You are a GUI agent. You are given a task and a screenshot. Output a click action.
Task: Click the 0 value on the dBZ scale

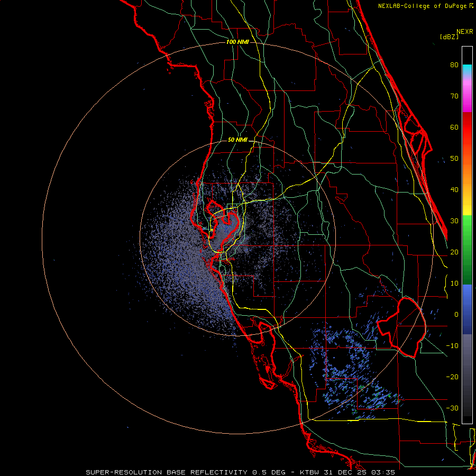(x=456, y=315)
